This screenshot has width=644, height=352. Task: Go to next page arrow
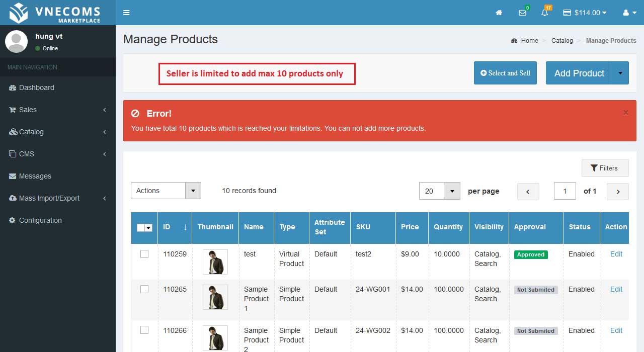coord(618,191)
